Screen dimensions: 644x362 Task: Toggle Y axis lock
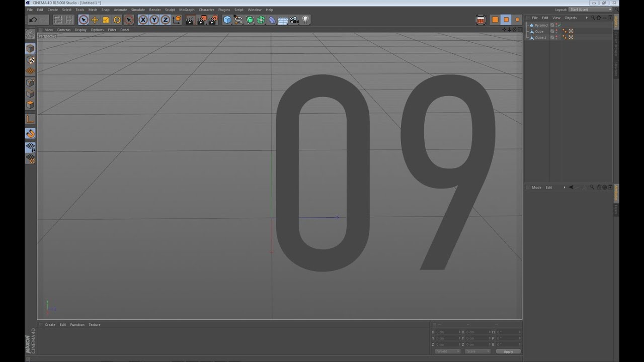[x=154, y=20]
